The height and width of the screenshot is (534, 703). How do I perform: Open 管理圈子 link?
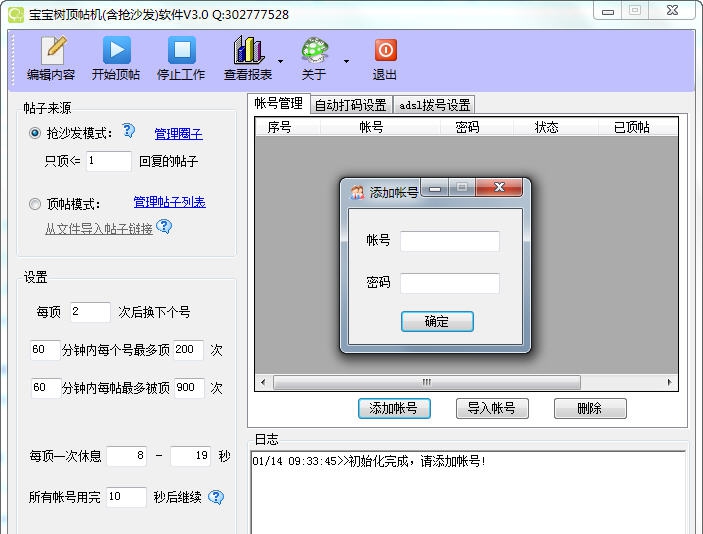pos(178,134)
